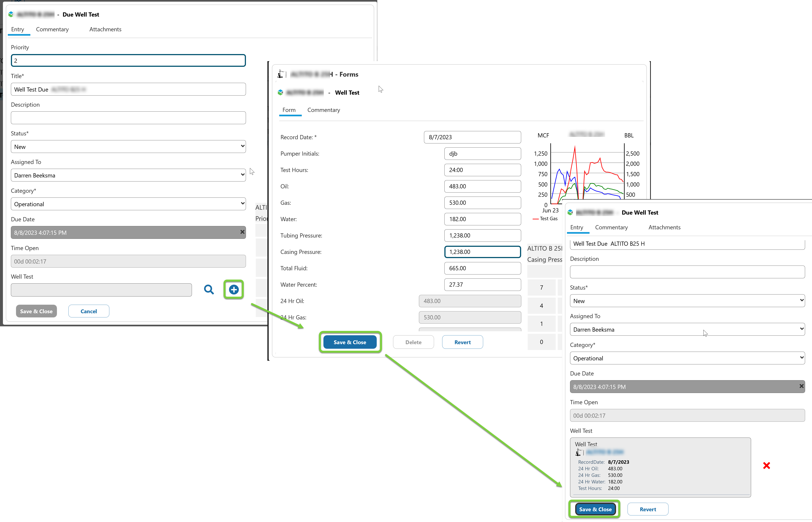Click the Priority input field
Viewport: 812px width, 522px height.
tap(128, 61)
